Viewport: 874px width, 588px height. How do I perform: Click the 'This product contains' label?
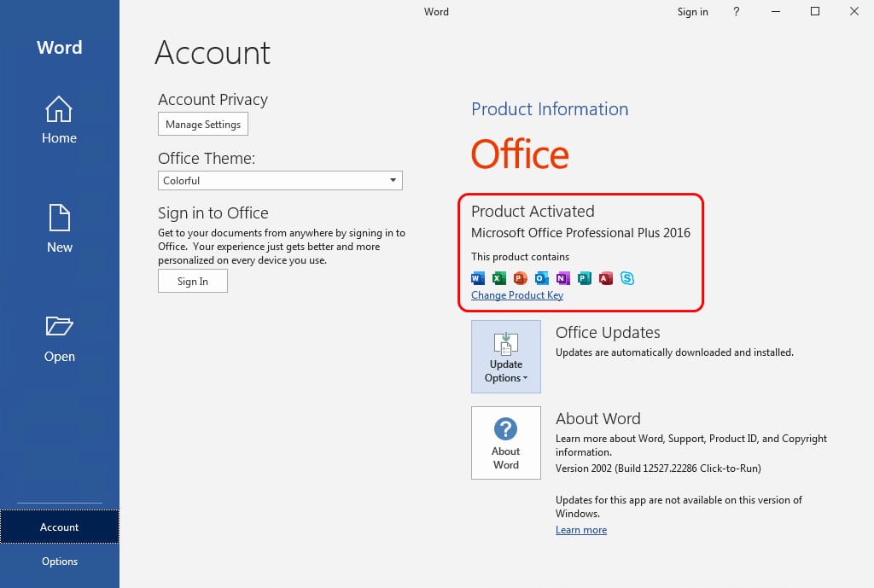coord(520,256)
